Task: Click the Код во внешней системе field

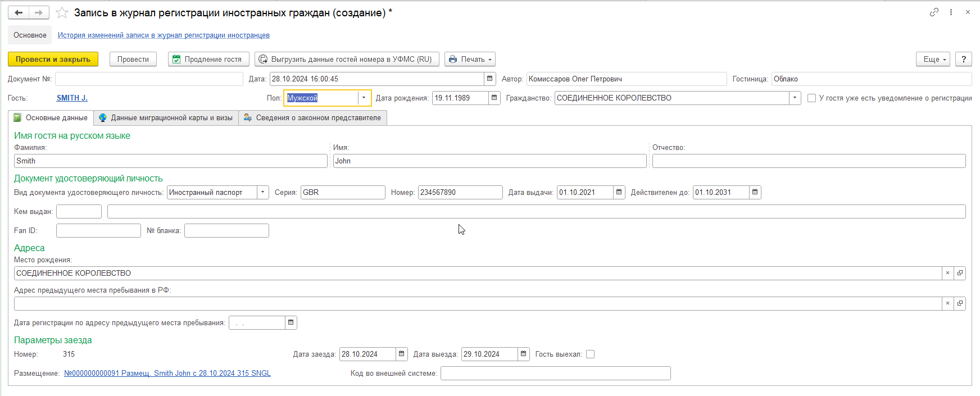Action: point(556,373)
